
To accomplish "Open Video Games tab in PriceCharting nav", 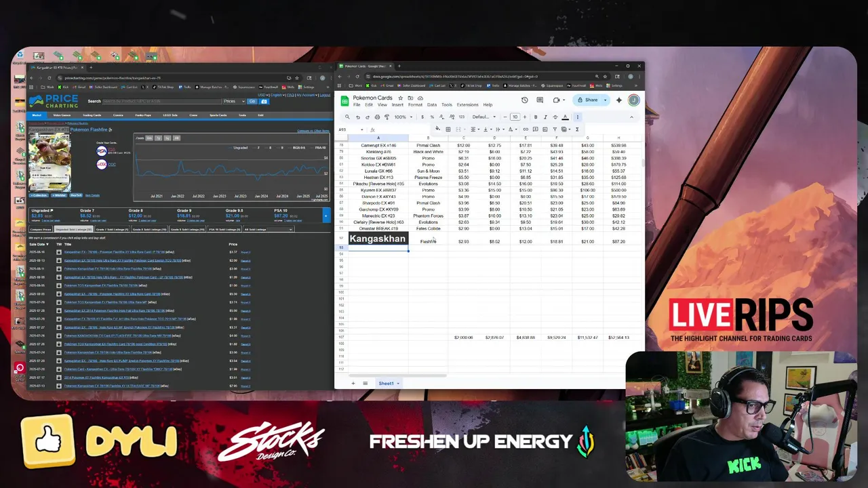I will pos(62,115).
